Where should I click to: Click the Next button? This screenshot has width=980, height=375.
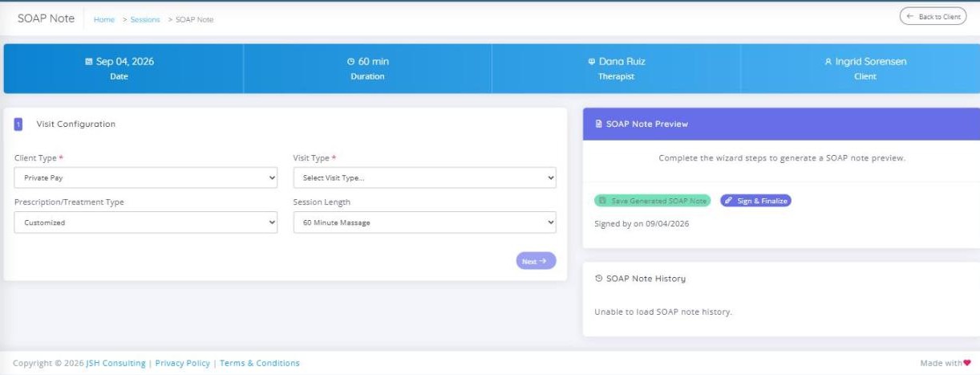pyautogui.click(x=536, y=261)
